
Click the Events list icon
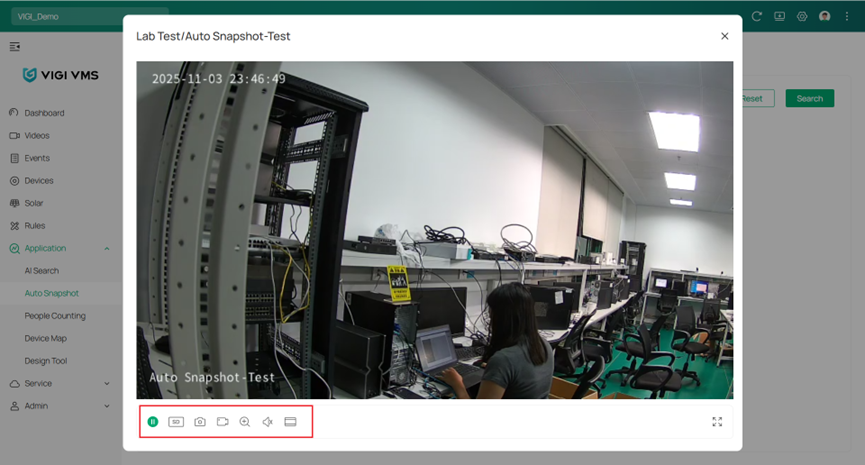(14, 158)
